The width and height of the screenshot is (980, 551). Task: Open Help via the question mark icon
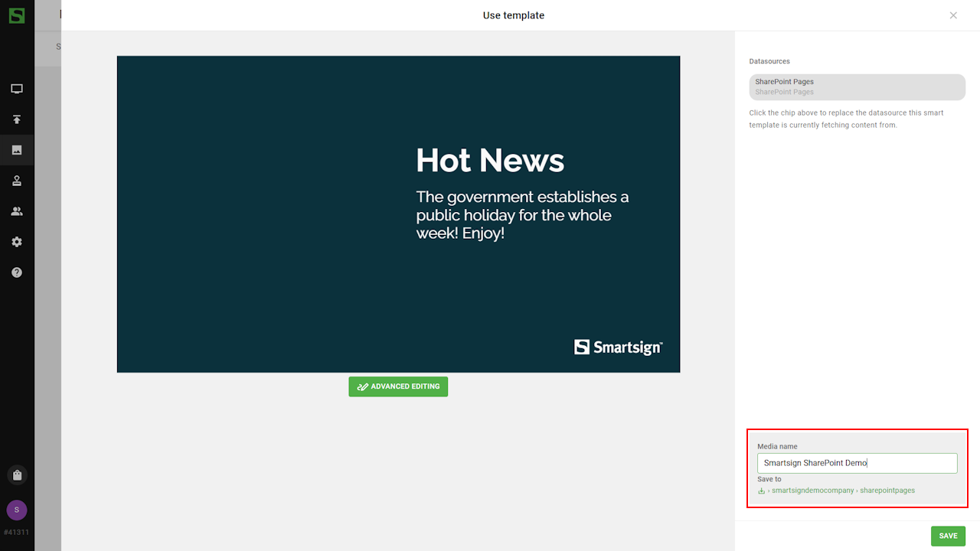(x=17, y=272)
